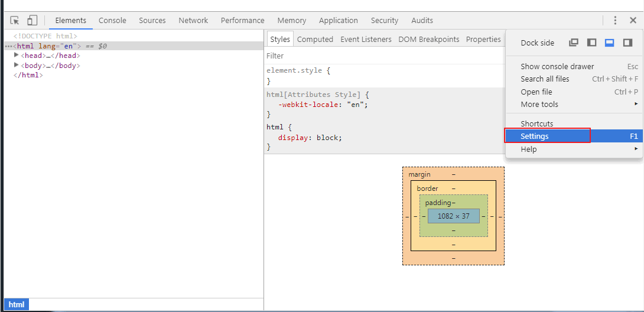Click the html breadcrumb at the bottom

click(17, 305)
